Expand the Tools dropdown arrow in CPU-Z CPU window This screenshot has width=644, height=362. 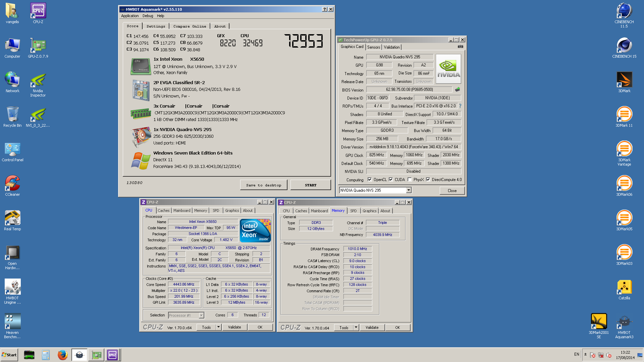(218, 327)
